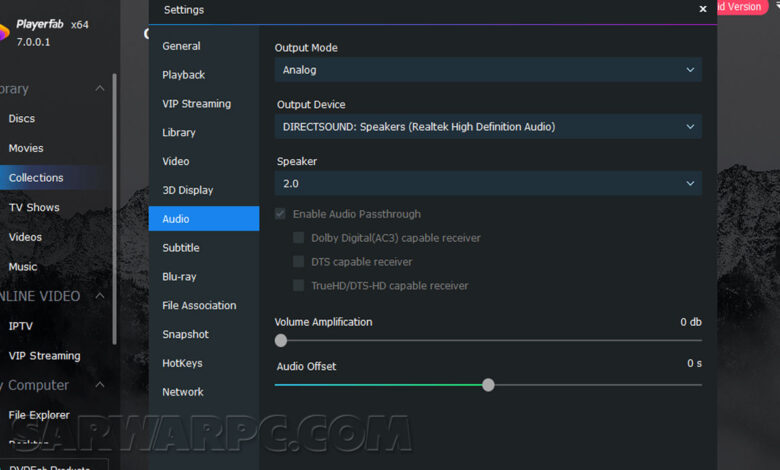
Task: Collapse the Online Video section chevron
Action: coord(99,296)
